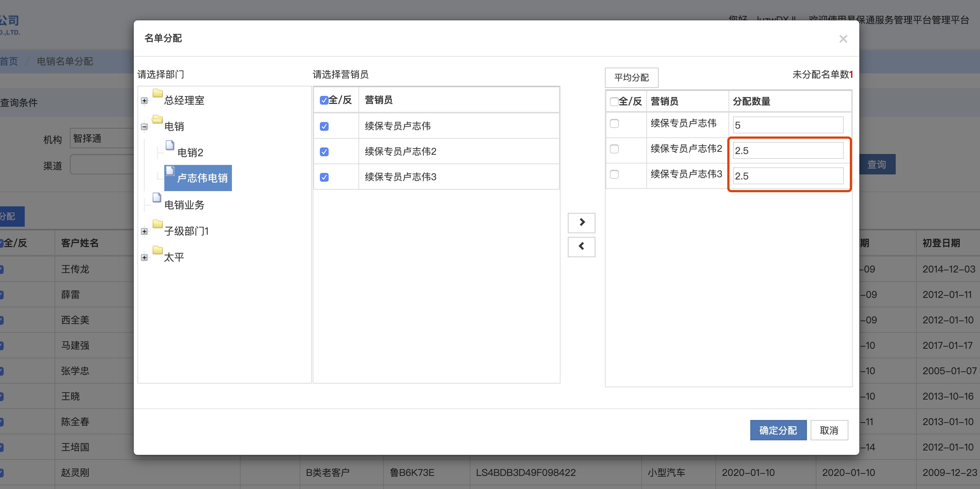
Task: Expand the 总经理室 tree node
Action: click(x=144, y=101)
